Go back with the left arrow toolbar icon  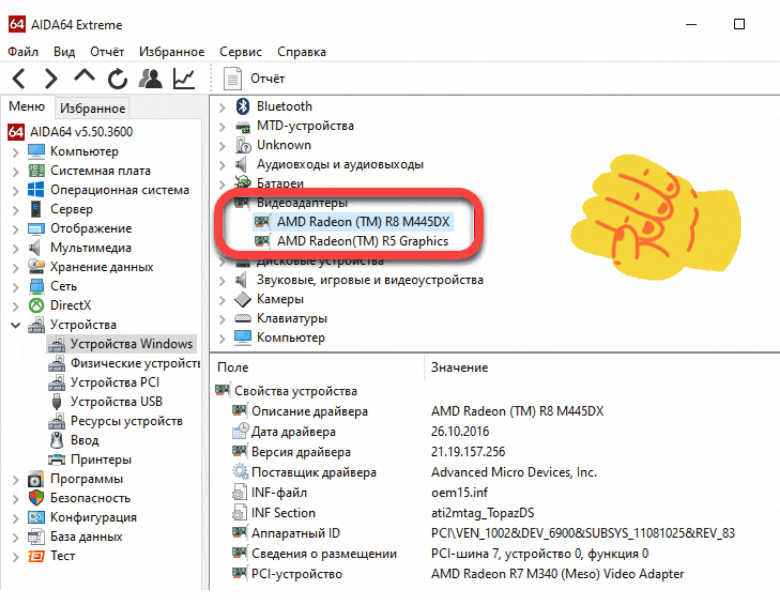(x=19, y=79)
